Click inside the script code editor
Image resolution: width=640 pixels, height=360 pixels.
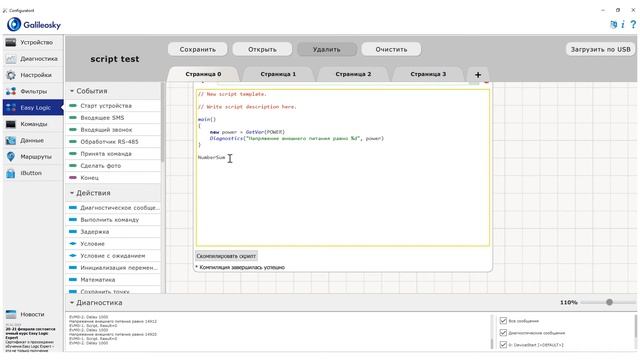click(343, 168)
